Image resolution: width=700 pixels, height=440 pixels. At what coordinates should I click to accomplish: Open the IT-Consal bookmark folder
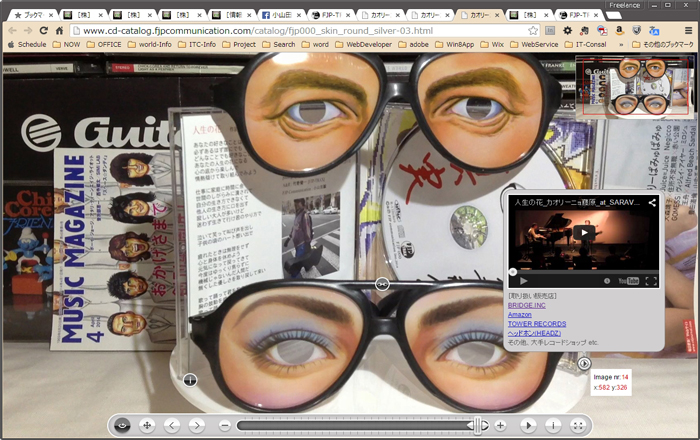(x=585, y=45)
